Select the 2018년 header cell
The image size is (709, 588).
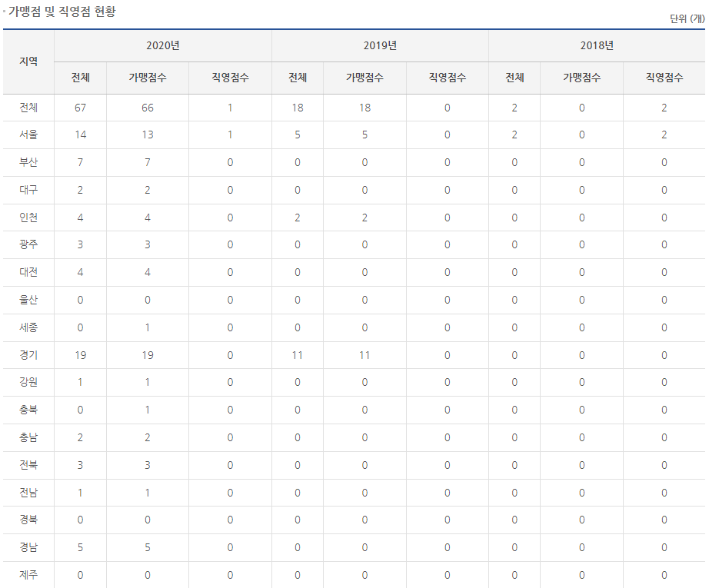point(597,45)
